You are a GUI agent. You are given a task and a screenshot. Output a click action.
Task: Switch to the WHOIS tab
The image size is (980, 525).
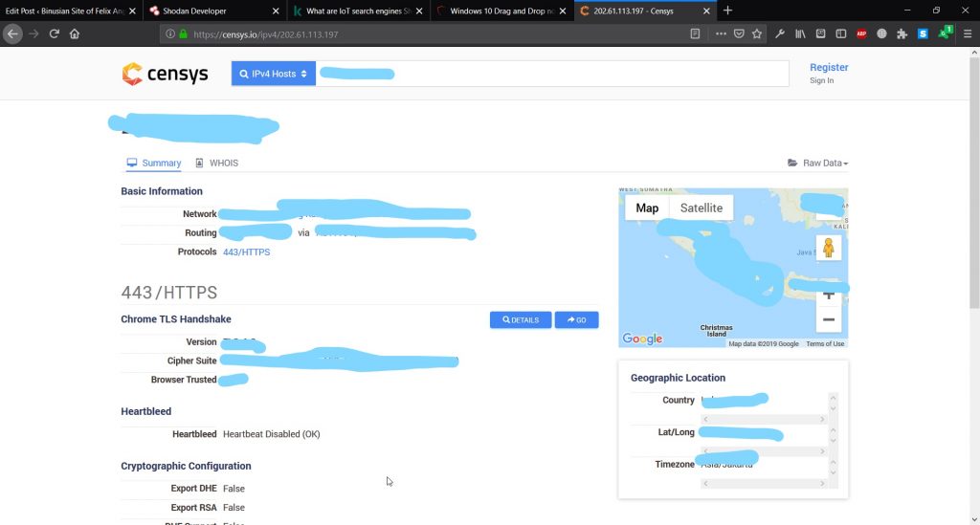click(x=217, y=164)
